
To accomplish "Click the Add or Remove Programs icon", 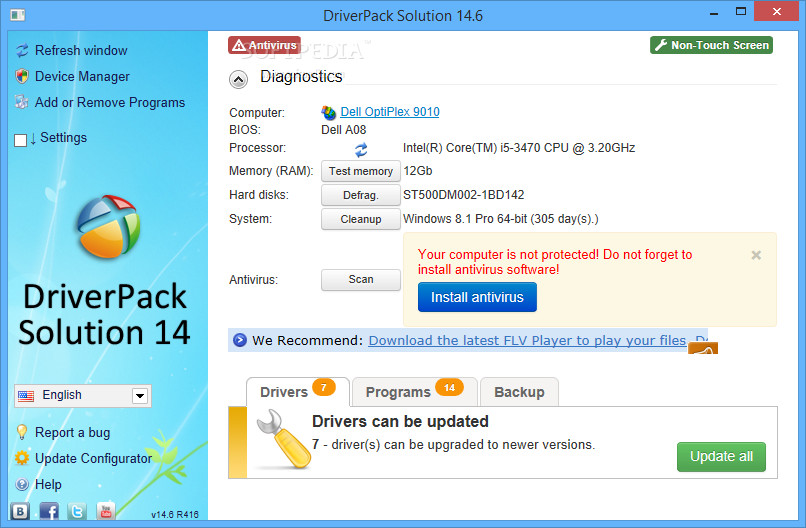I will point(22,102).
